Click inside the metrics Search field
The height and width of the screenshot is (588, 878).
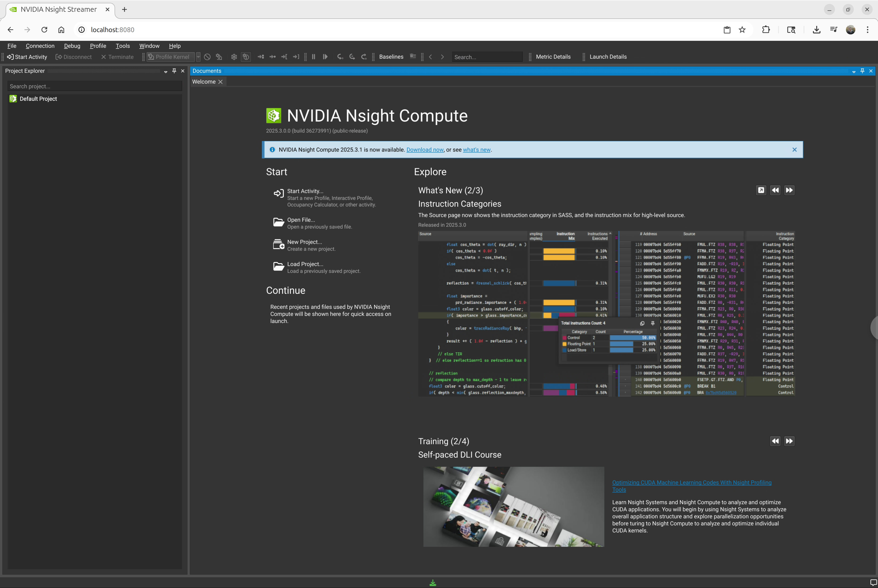pyautogui.click(x=487, y=57)
